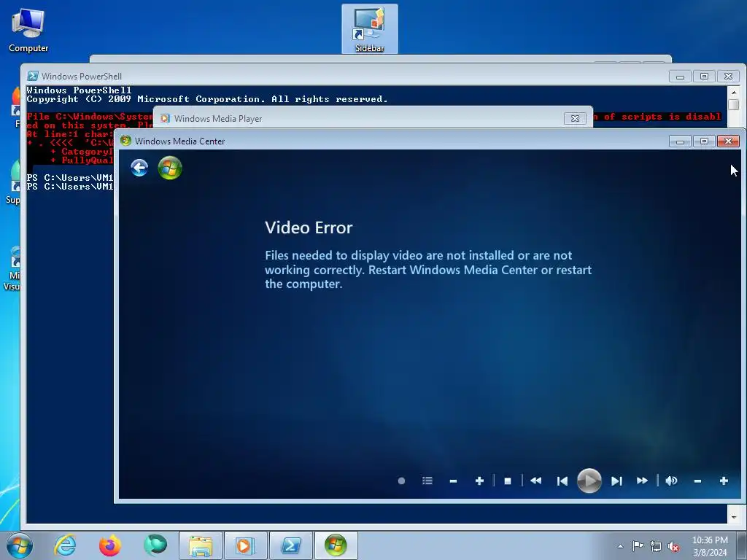Screen dimensions: 747x560
Task: Lower volume with the rightmost minus
Action: click(x=698, y=481)
